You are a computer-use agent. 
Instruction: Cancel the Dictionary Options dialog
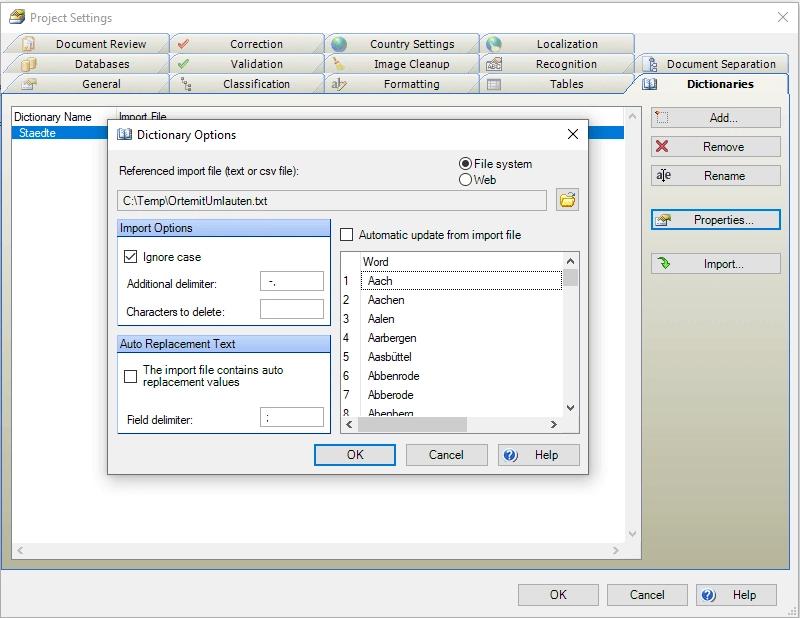coord(446,455)
